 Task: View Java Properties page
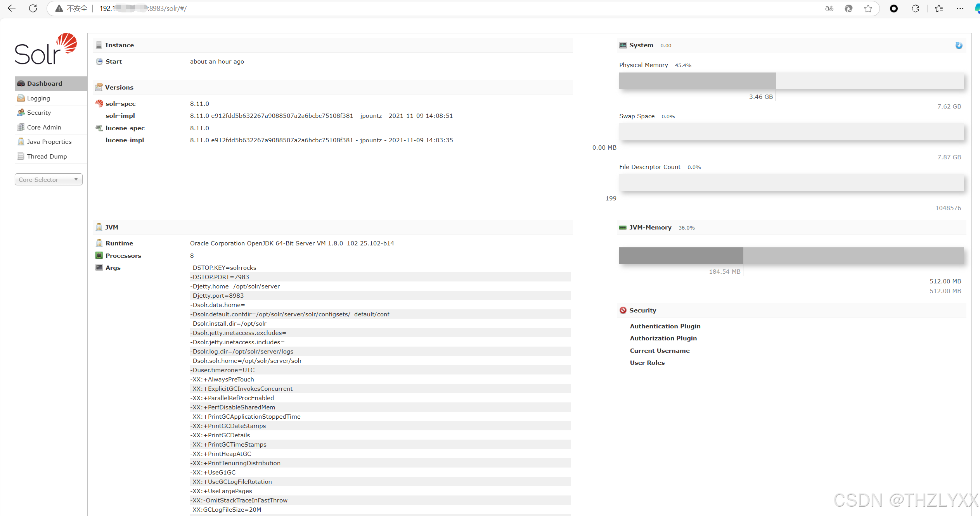pyautogui.click(x=49, y=142)
